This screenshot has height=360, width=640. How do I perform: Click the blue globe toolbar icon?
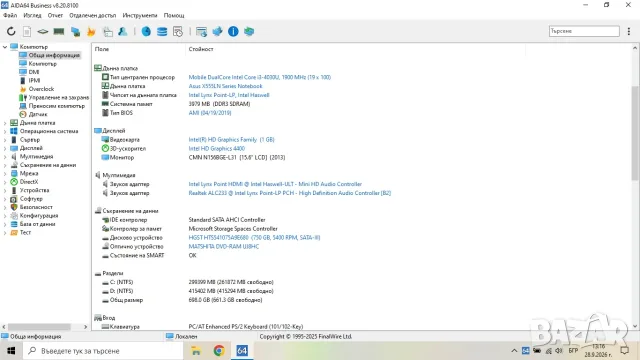point(146,31)
